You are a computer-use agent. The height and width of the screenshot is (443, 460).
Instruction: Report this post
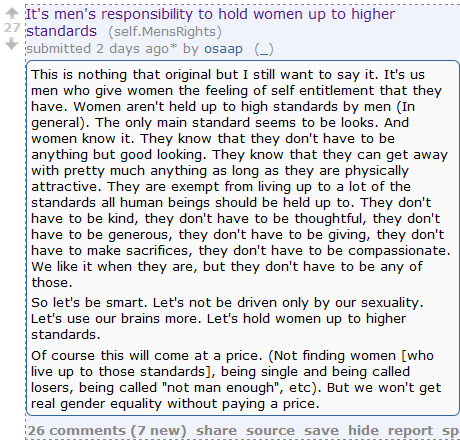click(410, 430)
